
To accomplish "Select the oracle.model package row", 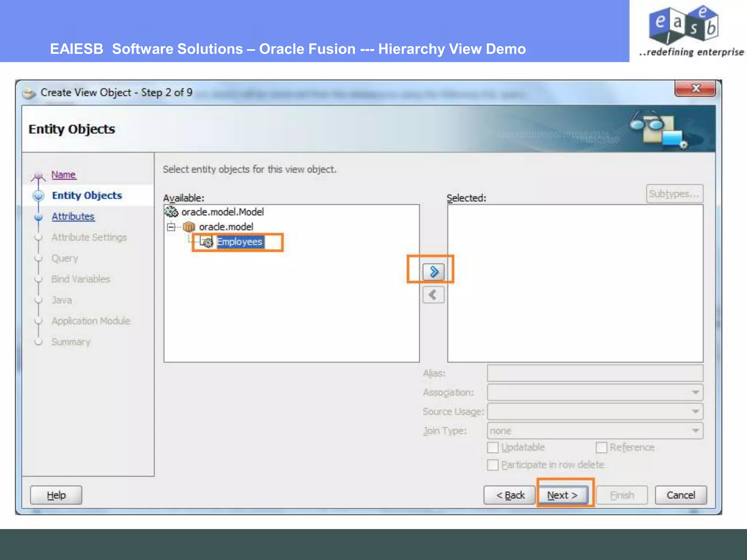I will click(x=226, y=227).
